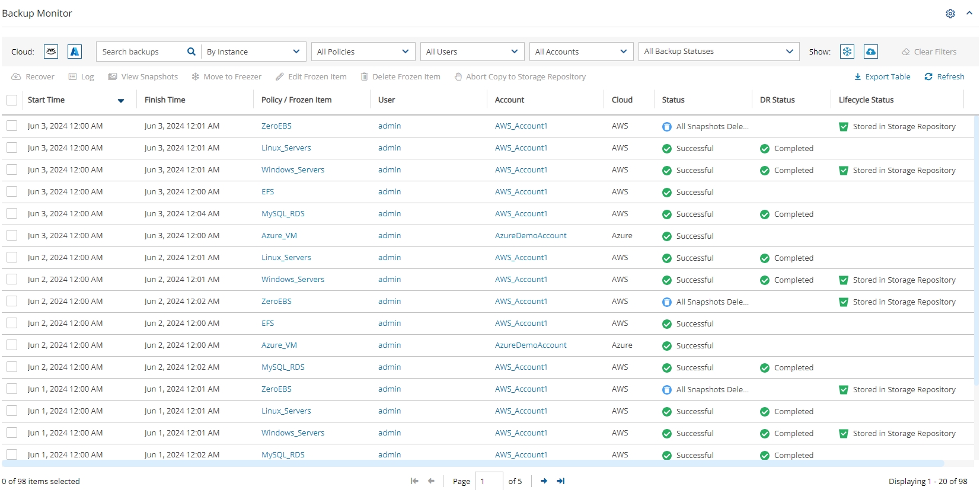The height and width of the screenshot is (490, 980).
Task: Go to next page arrow
Action: click(x=544, y=481)
